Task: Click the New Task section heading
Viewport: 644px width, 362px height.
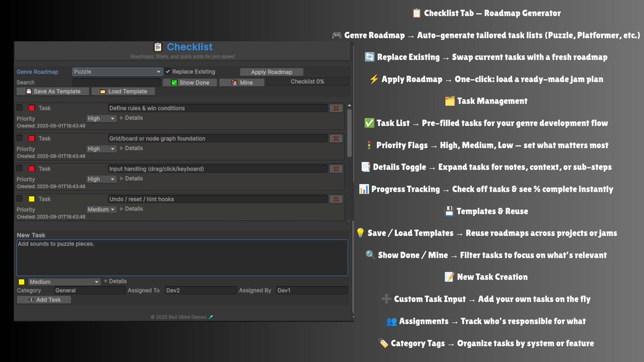Action: coord(31,235)
